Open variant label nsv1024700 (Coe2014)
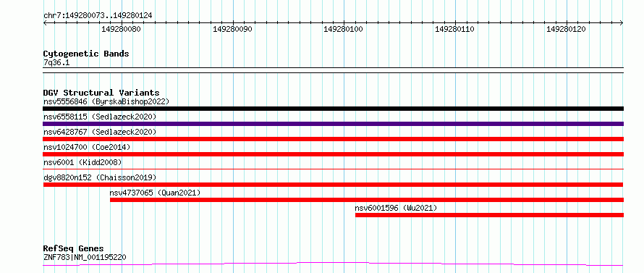The image size is (644, 273). pos(87,147)
